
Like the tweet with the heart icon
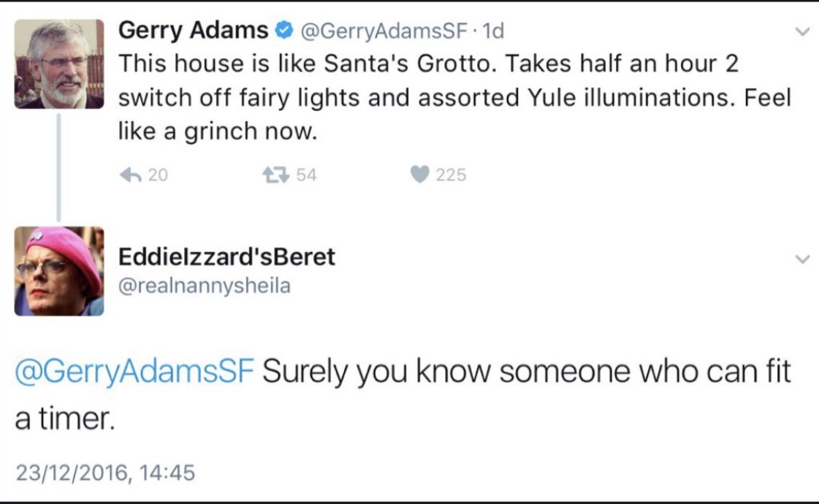pos(419,175)
